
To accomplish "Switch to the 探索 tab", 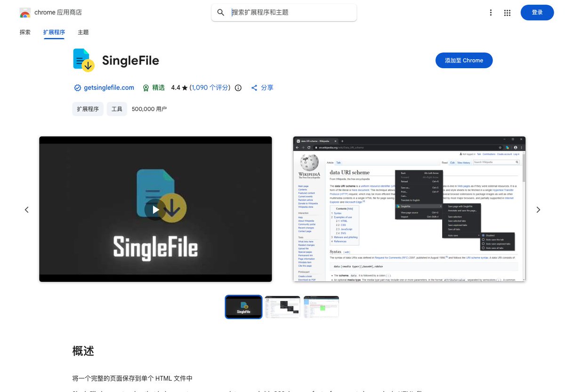I will [x=25, y=32].
